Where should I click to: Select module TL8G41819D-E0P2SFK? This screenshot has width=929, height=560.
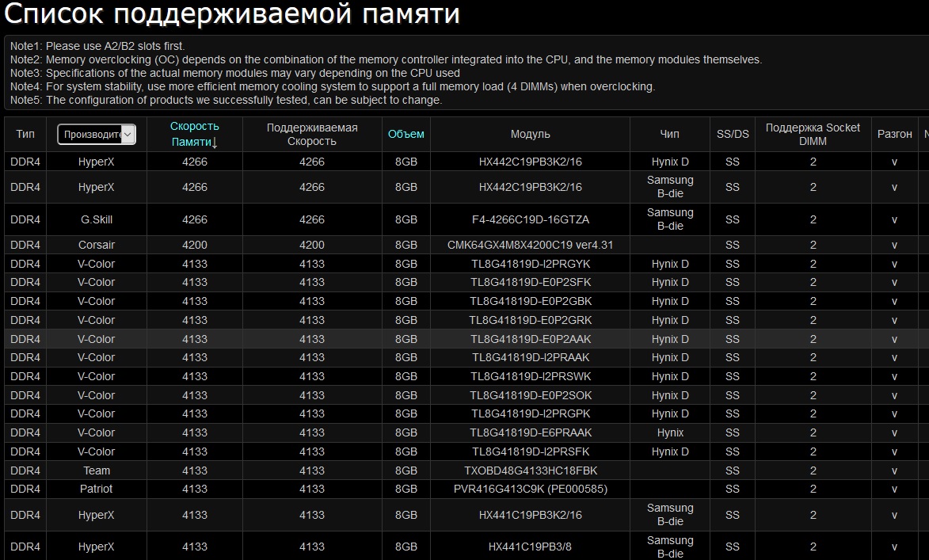click(x=531, y=282)
